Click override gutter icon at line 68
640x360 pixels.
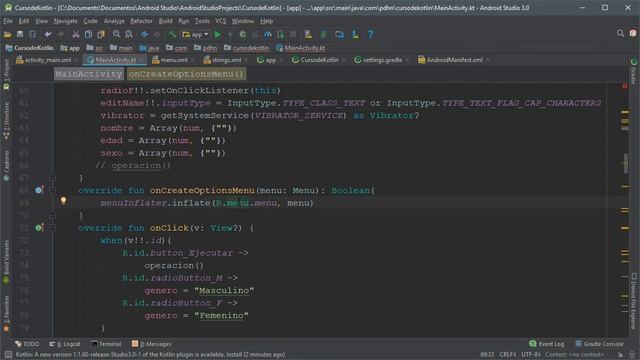pos(39,190)
